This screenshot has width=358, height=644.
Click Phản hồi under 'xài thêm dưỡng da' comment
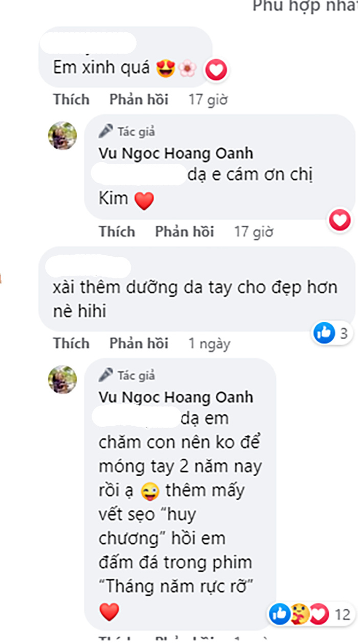(x=139, y=343)
